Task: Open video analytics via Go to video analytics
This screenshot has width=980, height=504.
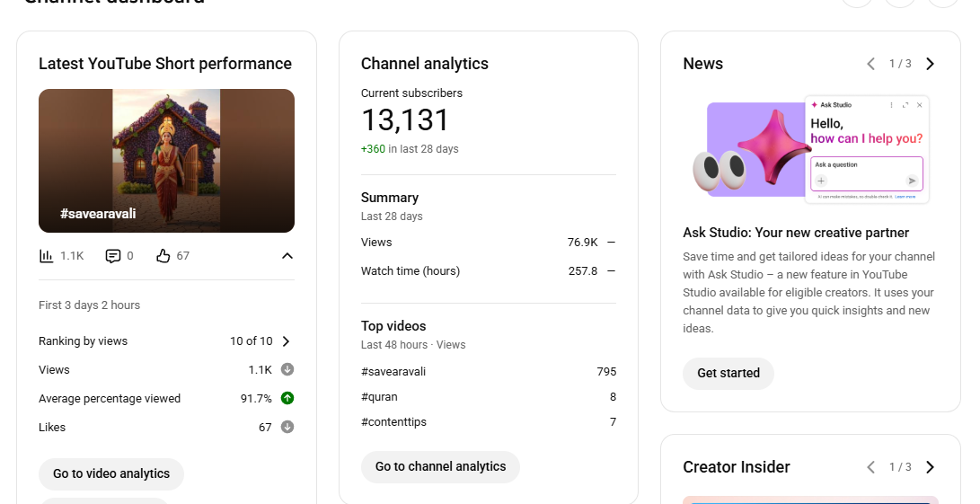Action: [111, 473]
